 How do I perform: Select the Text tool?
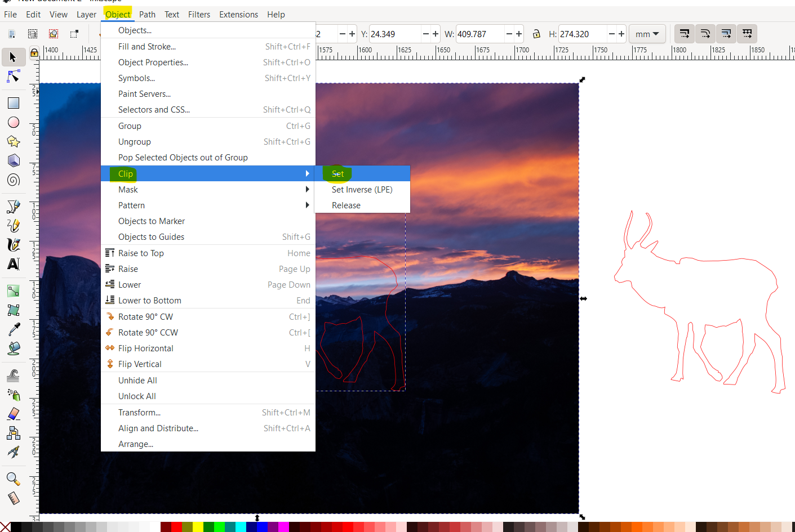coord(14,263)
